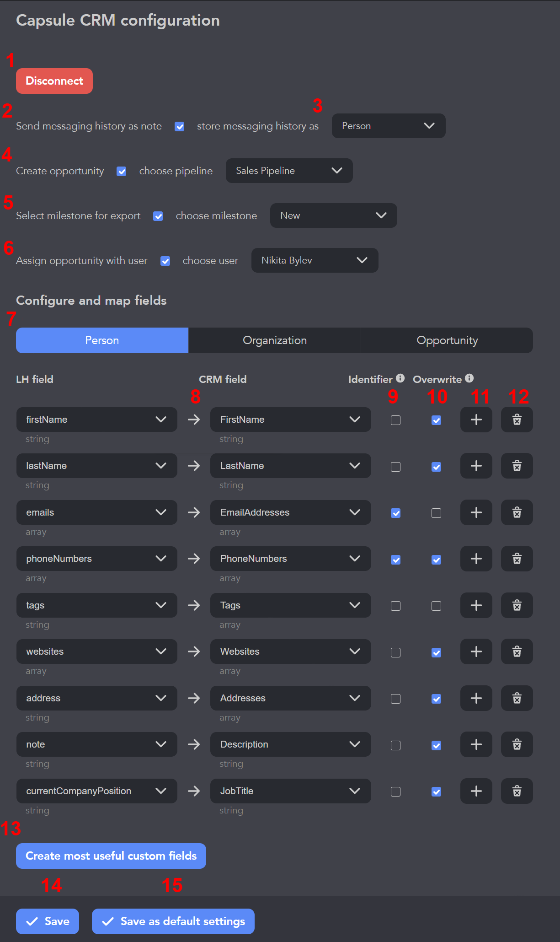The height and width of the screenshot is (942, 560).
Task: Open the Sales Pipeline dropdown
Action: pos(289,171)
